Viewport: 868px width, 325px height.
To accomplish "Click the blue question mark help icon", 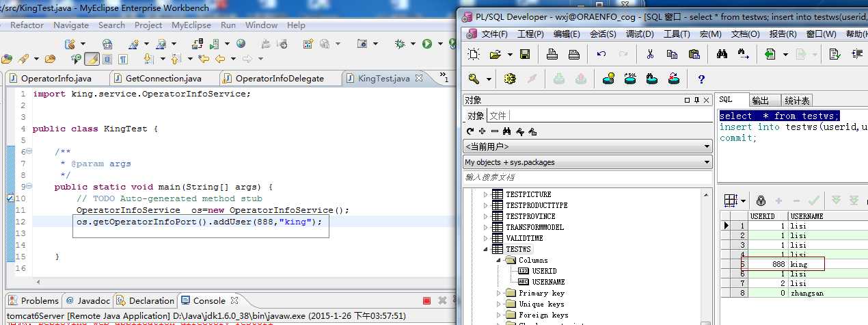I will [x=701, y=79].
